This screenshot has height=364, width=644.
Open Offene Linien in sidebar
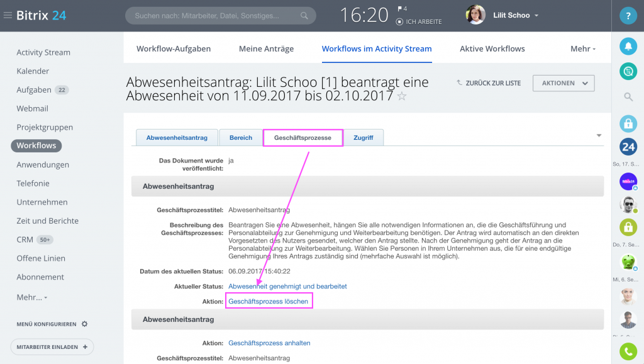coord(41,258)
